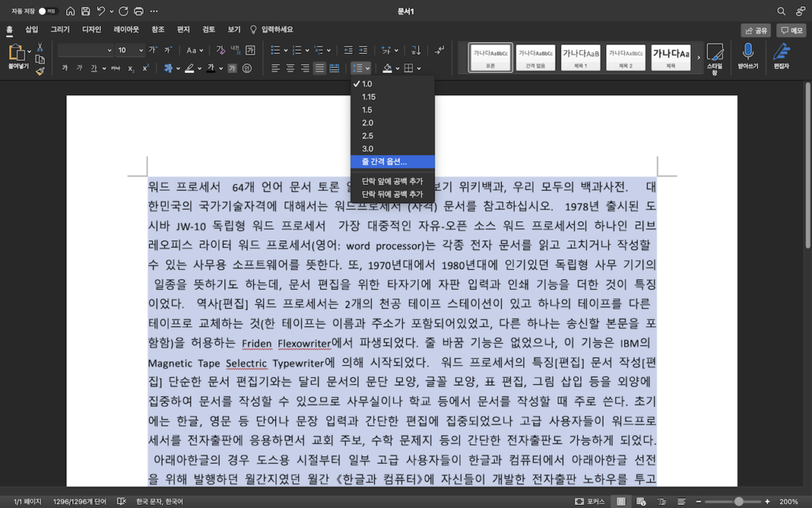The height and width of the screenshot is (508, 812).
Task: Increase indent of the paragraph
Action: (x=363, y=50)
